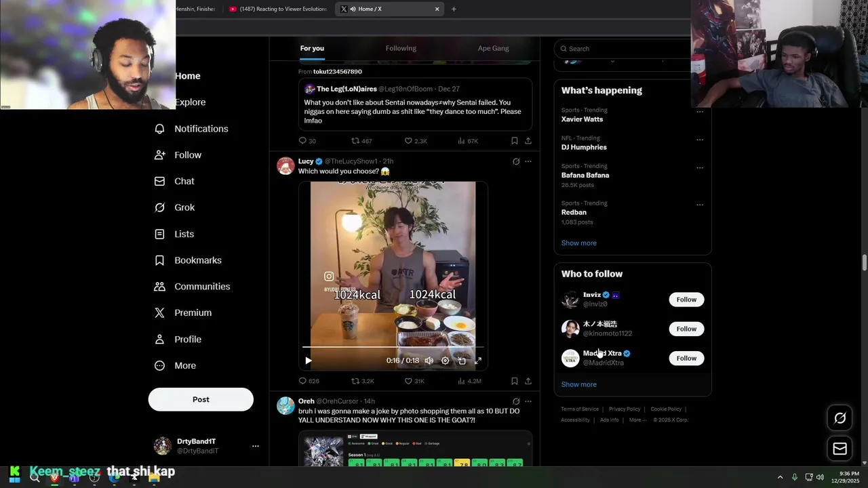This screenshot has height=488, width=868.
Task: Open Profile in the sidebar
Action: point(178,340)
